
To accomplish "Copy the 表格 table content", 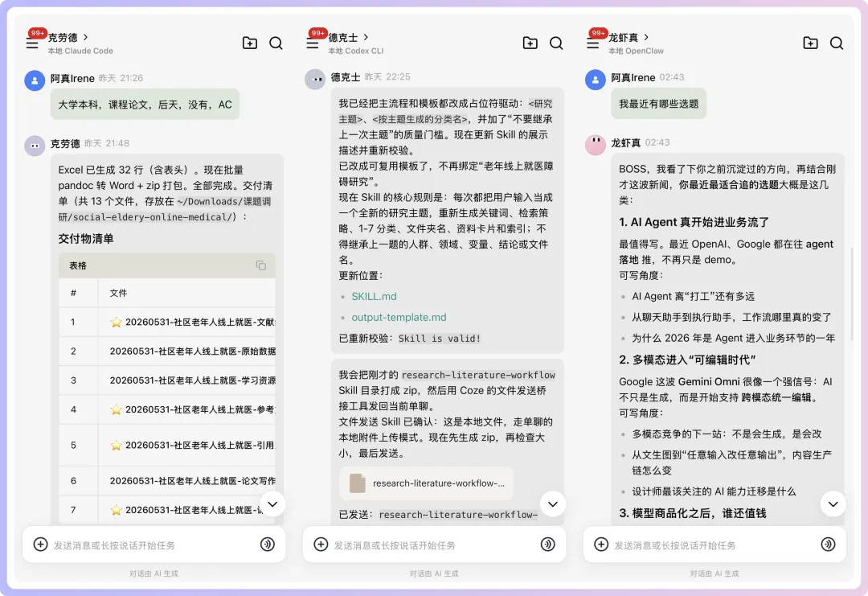I will [260, 265].
